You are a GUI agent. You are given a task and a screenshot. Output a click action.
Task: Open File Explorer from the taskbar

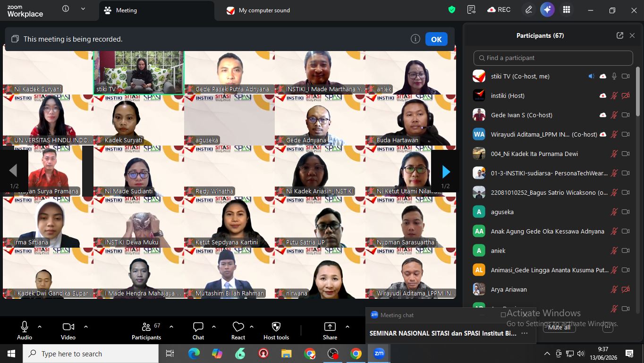tap(286, 354)
